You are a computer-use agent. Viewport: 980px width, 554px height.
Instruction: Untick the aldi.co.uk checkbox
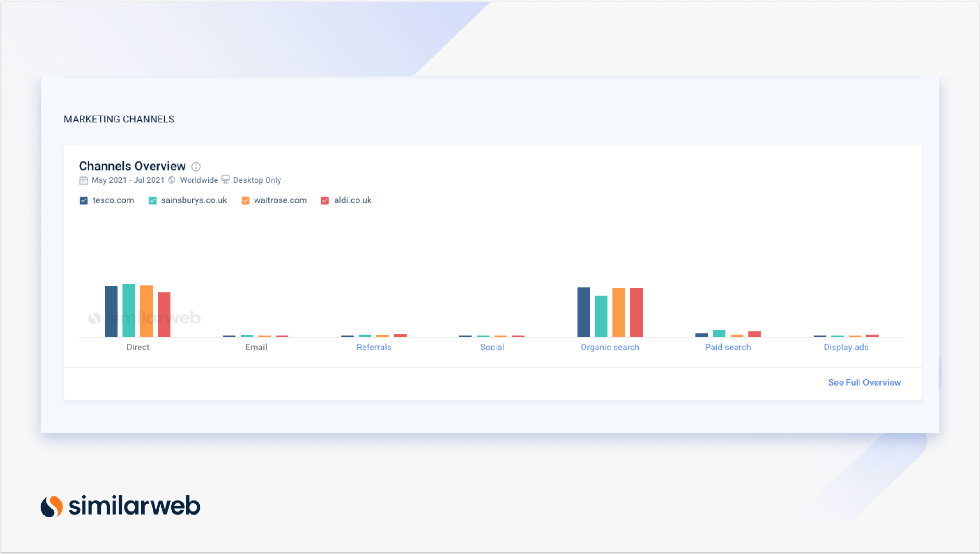click(325, 200)
